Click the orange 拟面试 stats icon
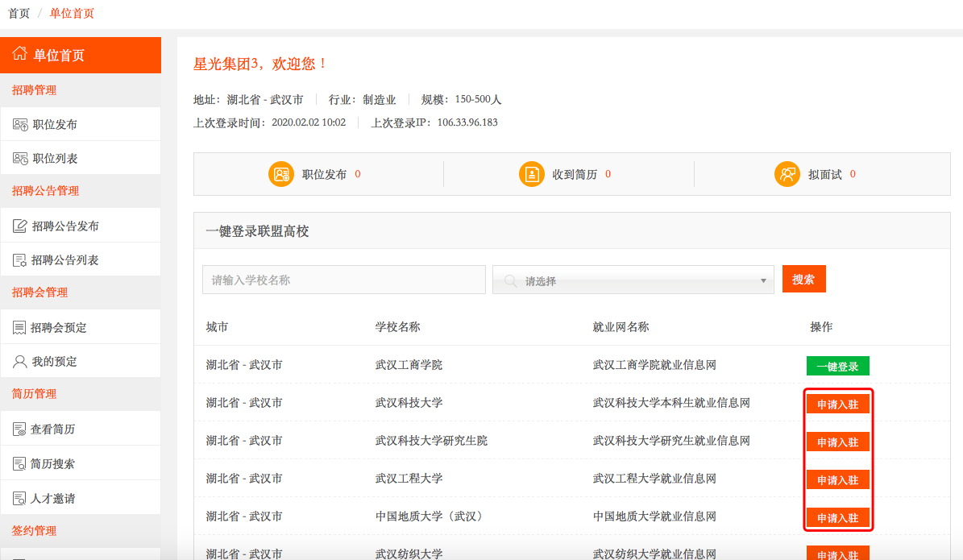This screenshot has height=560, width=963. (787, 174)
